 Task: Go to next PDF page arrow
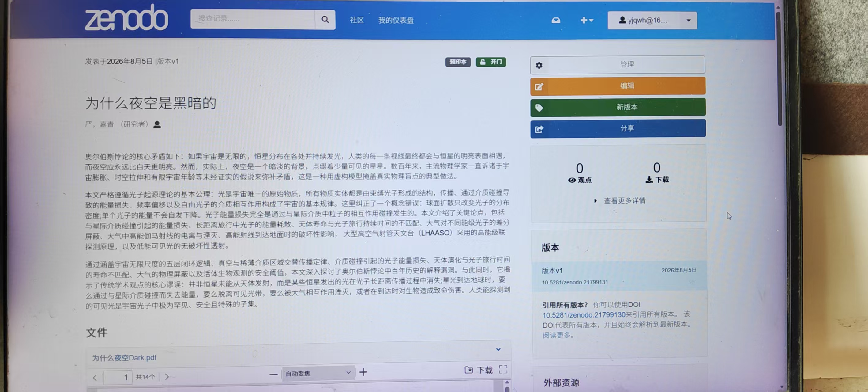click(x=167, y=377)
